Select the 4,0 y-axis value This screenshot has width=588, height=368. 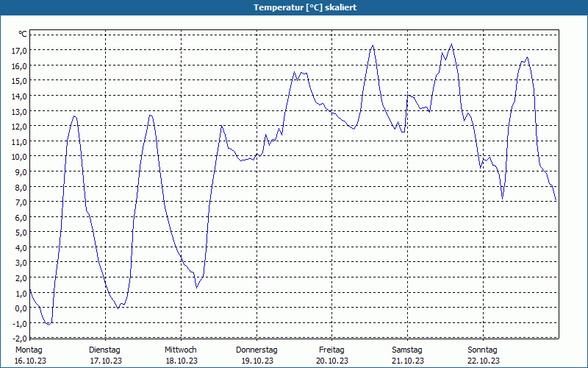pyautogui.click(x=21, y=247)
